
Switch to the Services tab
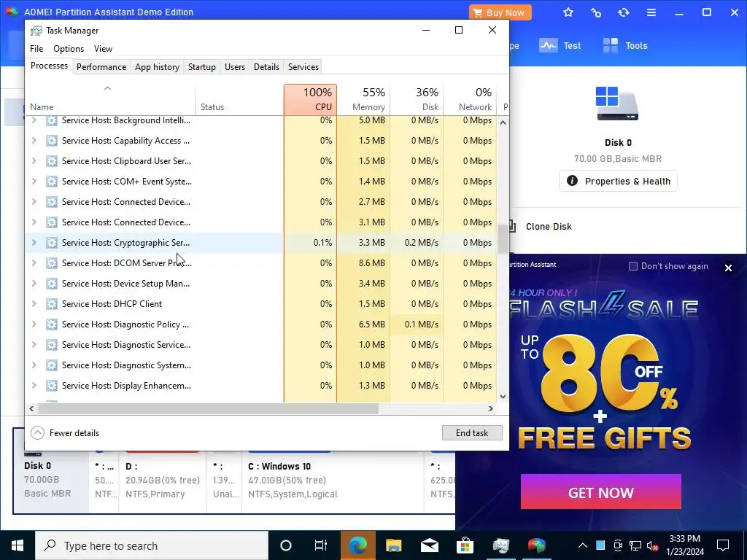(x=303, y=66)
